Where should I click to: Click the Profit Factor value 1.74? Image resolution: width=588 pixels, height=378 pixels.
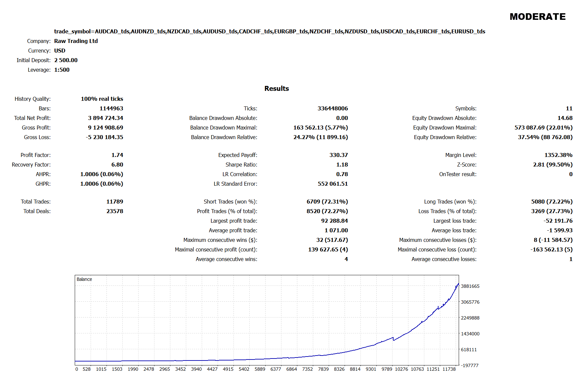coord(117,155)
